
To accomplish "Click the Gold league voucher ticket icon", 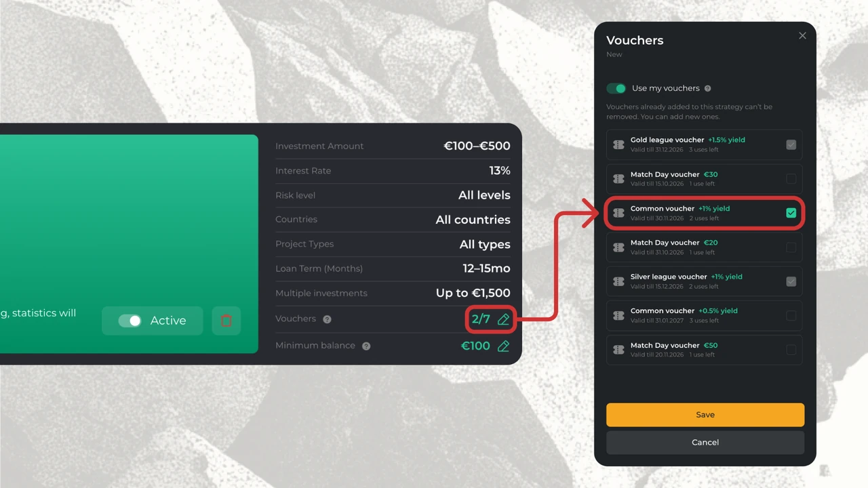I will [x=618, y=144].
